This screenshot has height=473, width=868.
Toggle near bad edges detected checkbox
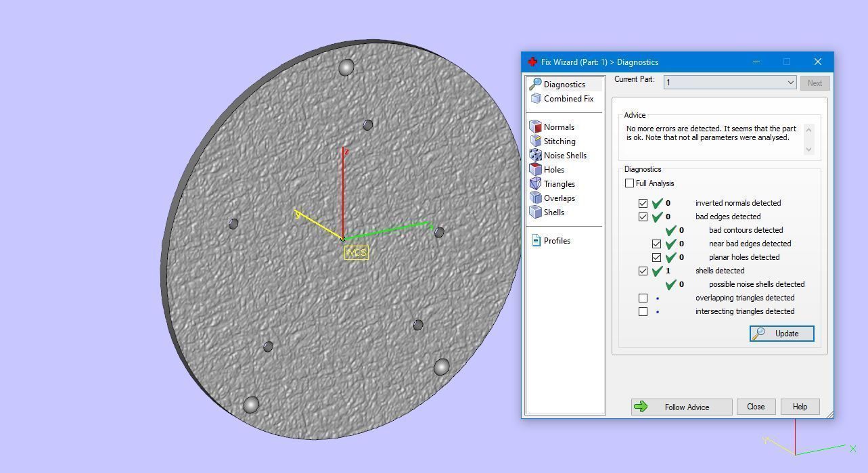coord(656,244)
